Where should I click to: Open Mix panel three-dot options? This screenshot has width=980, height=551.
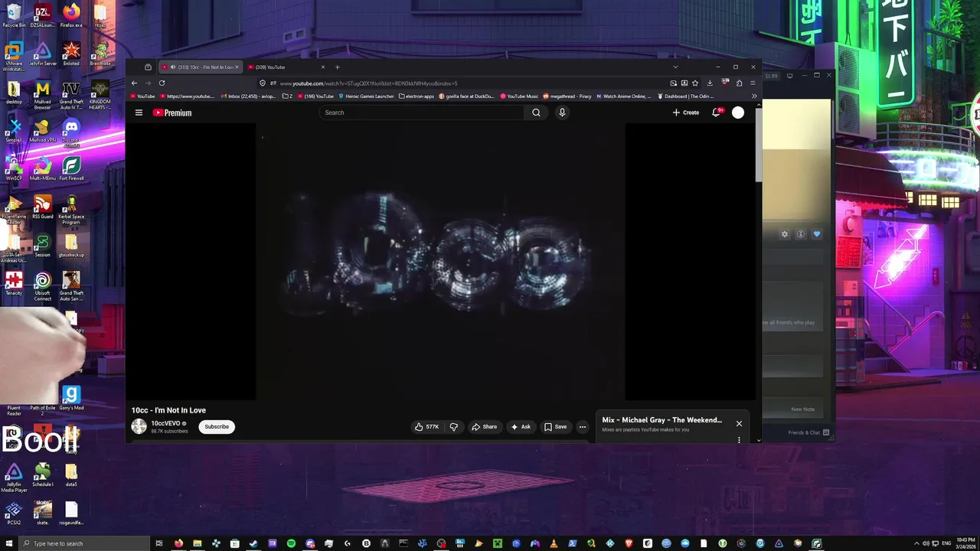tap(739, 440)
